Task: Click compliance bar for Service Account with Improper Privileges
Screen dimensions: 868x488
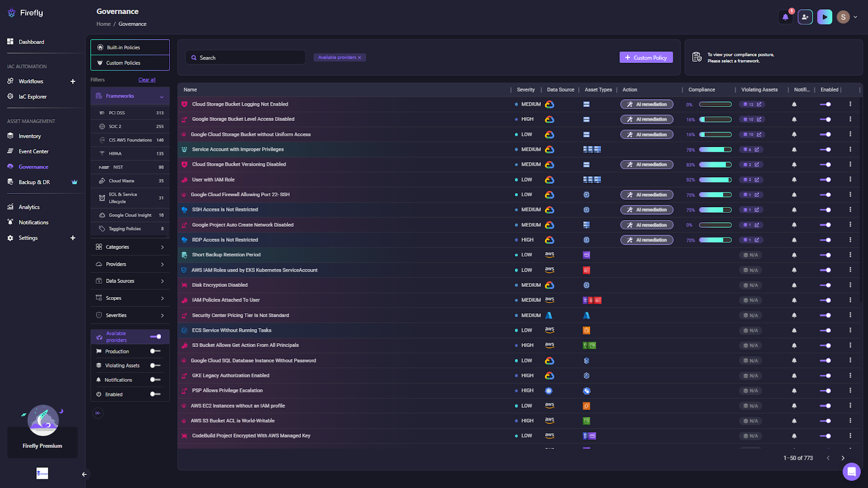Action: 715,150
